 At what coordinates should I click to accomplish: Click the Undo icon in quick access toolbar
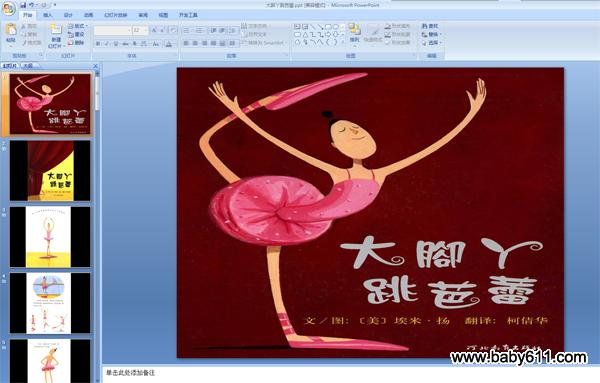tap(32, 5)
